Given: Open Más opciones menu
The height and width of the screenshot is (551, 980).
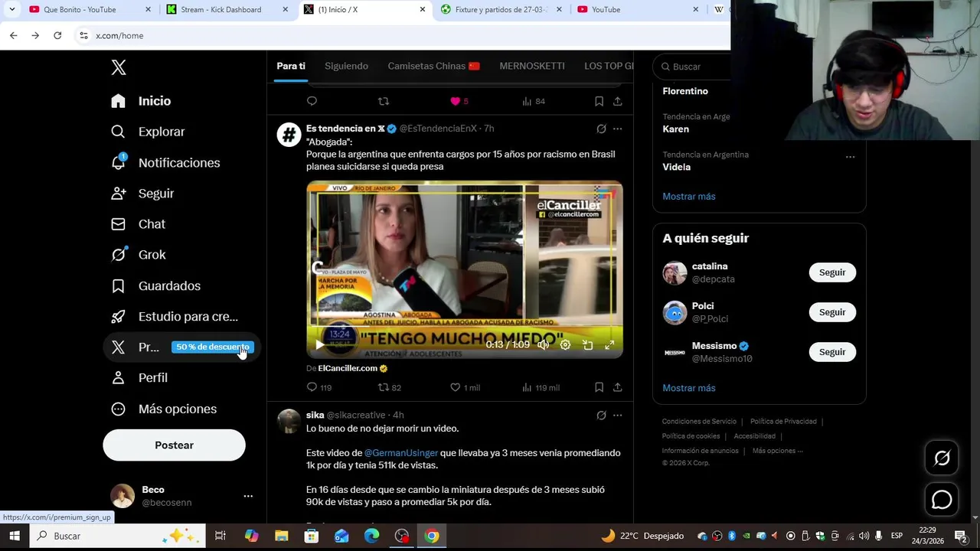Looking at the screenshot, I should 164,409.
